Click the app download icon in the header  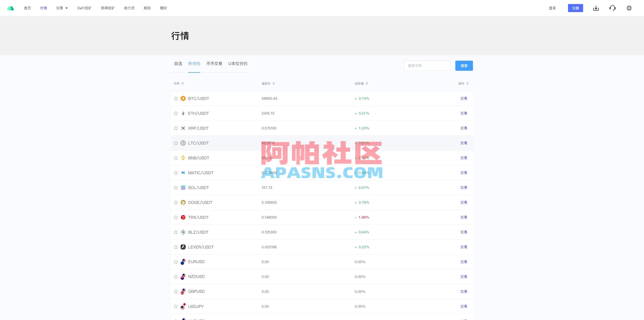click(596, 8)
